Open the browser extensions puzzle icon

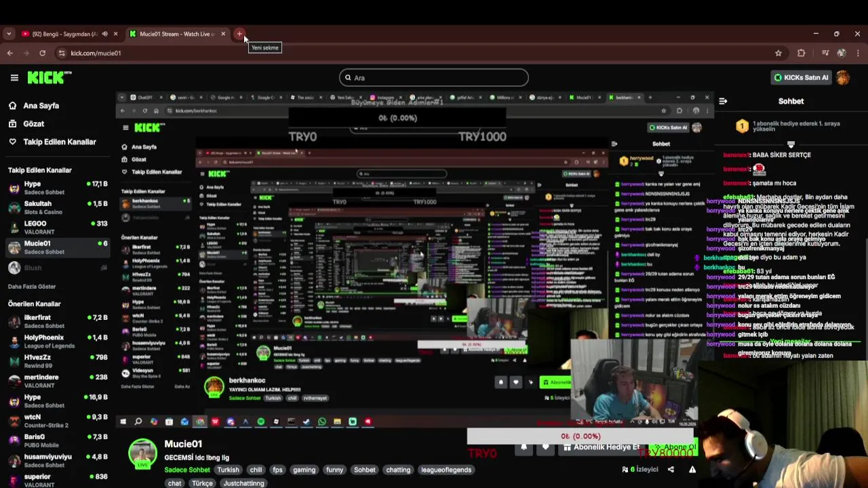click(801, 53)
